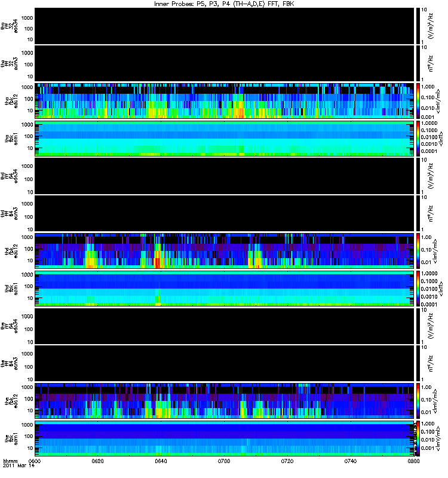Click the black thd fff 64 scm3 panel
This screenshot has width=448, height=478.
(225, 213)
